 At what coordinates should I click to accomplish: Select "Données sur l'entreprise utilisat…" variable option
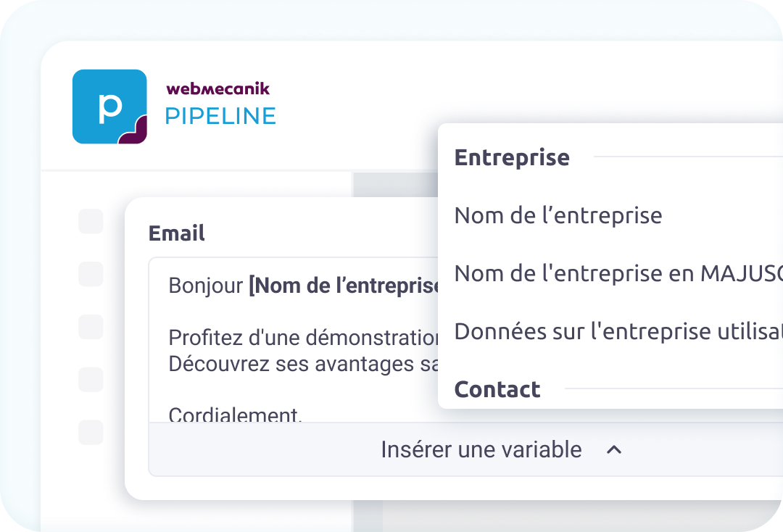[618, 331]
